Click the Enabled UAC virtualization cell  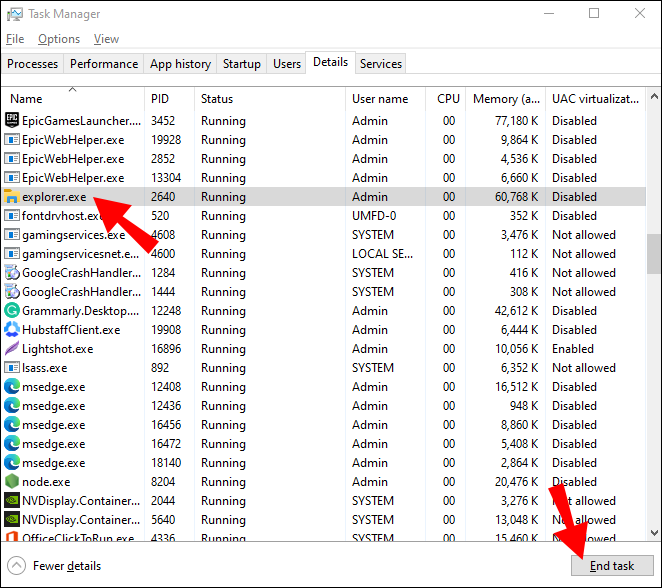click(573, 349)
